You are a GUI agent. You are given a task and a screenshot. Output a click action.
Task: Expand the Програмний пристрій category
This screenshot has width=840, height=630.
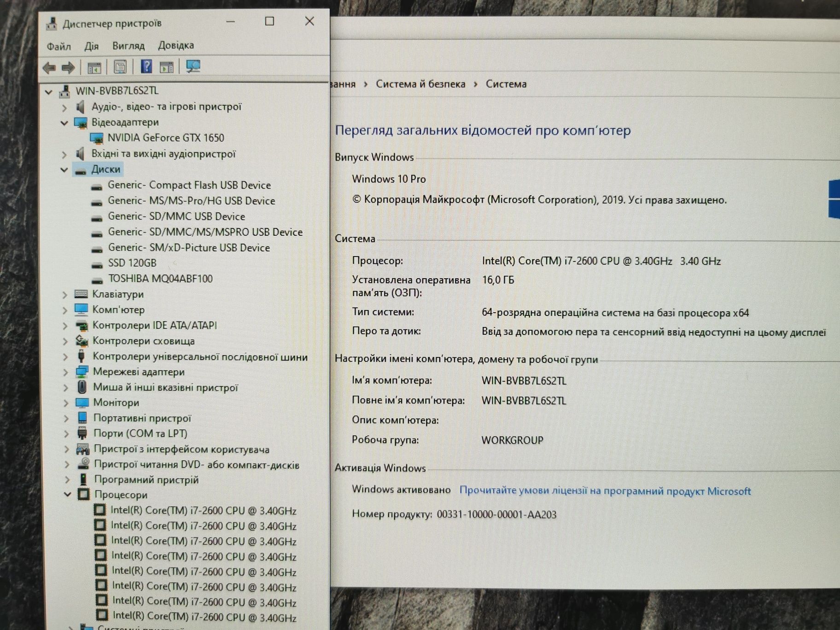click(x=67, y=480)
